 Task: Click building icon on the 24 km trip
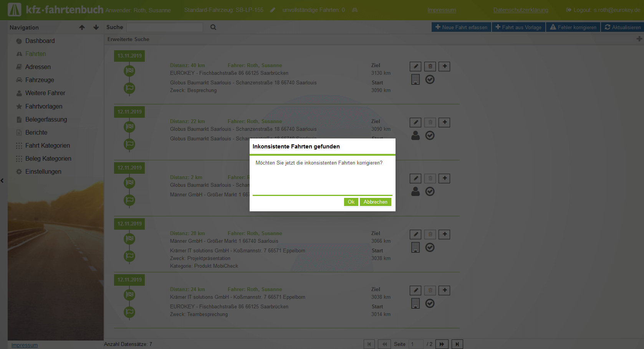click(x=416, y=303)
